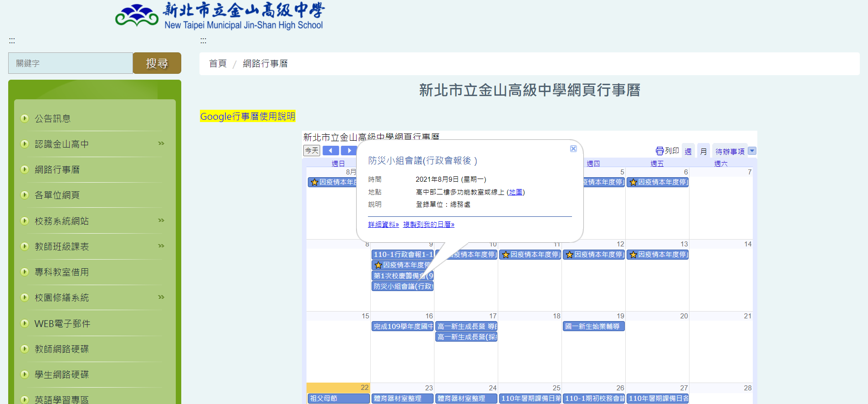Open 網路行事曆 breadcrumb link

point(266,64)
